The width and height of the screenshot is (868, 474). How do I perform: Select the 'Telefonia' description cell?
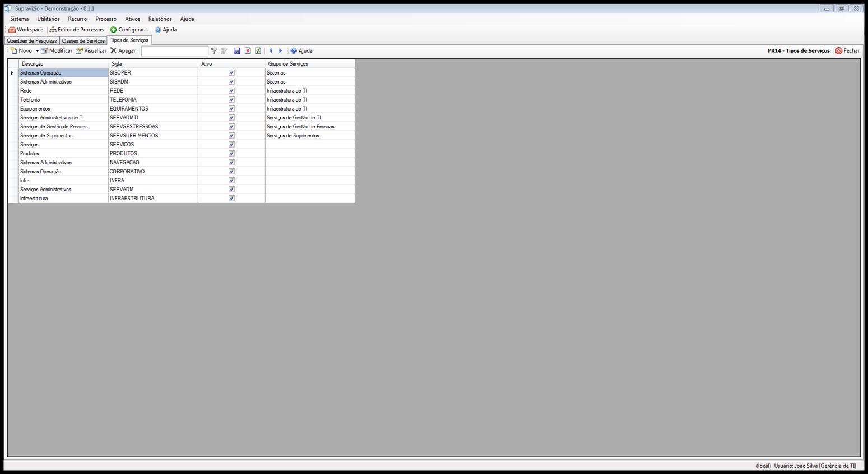tap(63, 100)
